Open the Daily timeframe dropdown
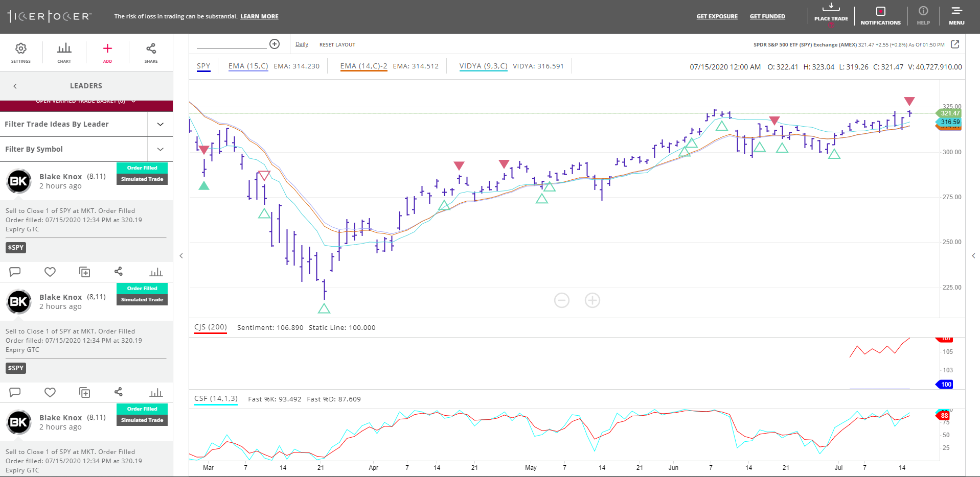 (302, 44)
